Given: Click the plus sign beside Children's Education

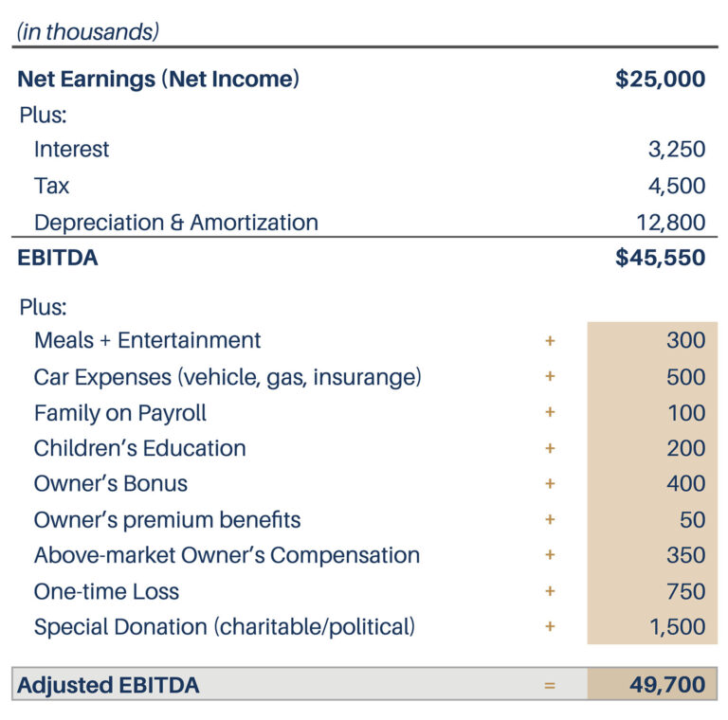Looking at the screenshot, I should [550, 449].
